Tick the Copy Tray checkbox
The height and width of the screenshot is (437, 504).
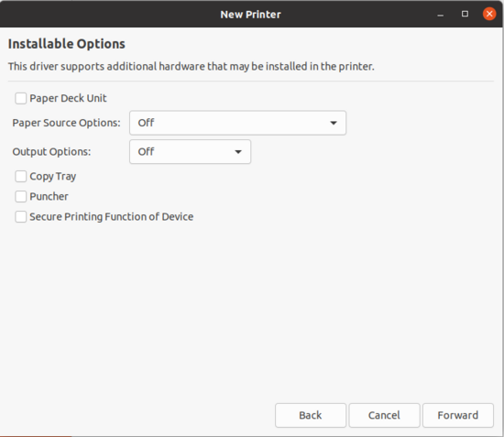20,176
